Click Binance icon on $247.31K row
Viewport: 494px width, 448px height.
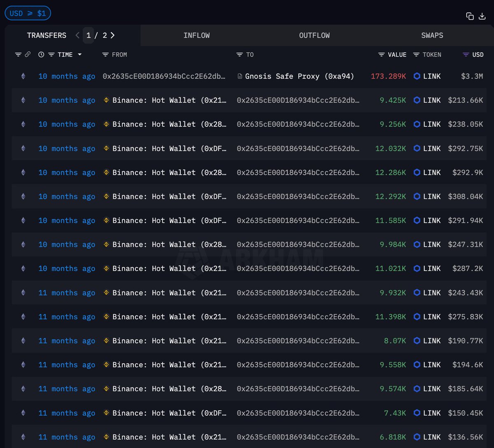point(106,244)
